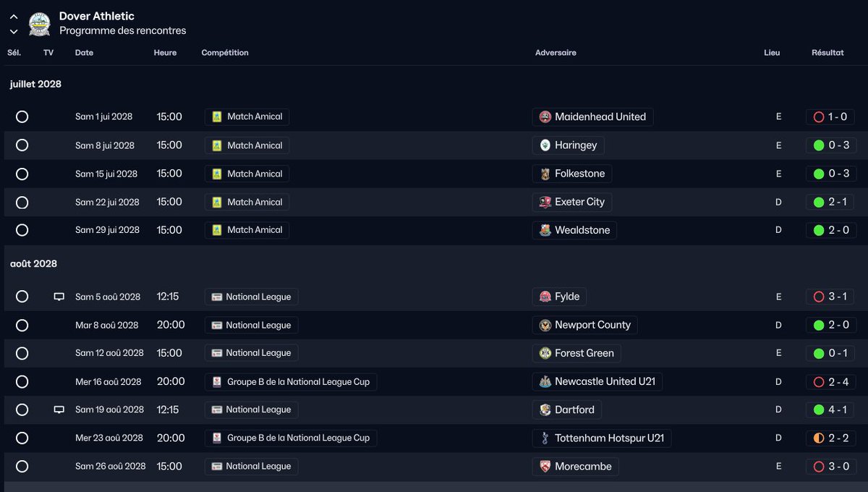The image size is (868, 492).
Task: Select the Sam 22 jui 2028 match radio
Action: click(x=22, y=202)
